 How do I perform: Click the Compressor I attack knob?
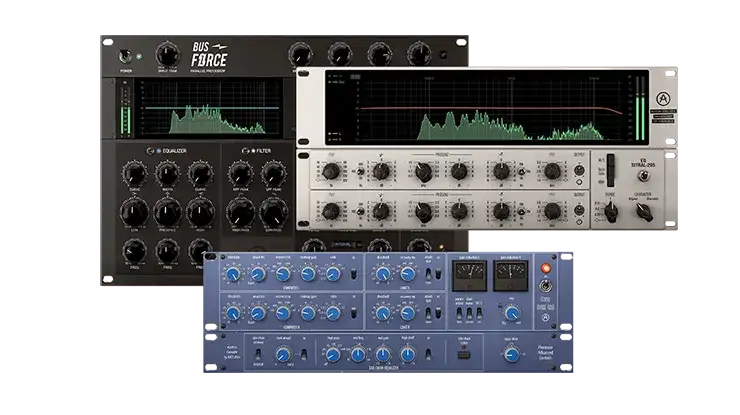258,273
